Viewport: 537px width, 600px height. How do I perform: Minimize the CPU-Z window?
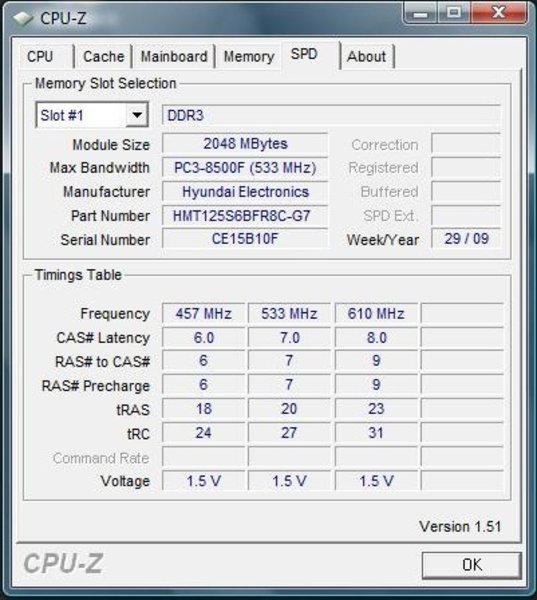pos(420,14)
